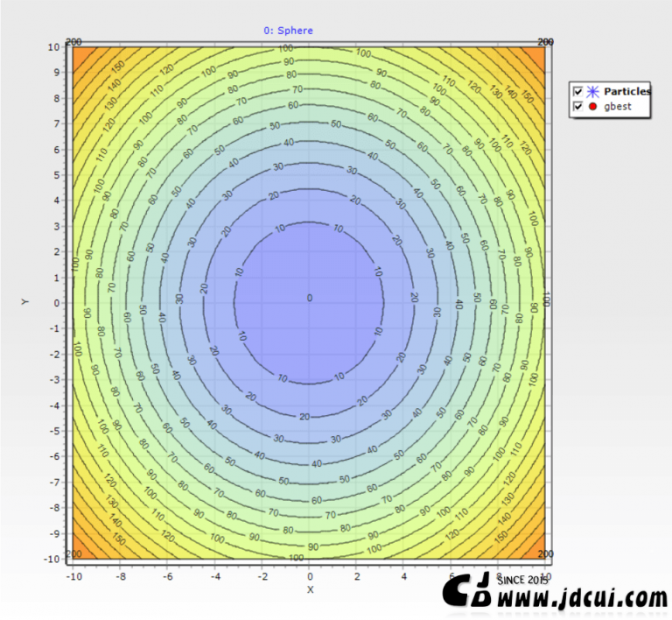672x620 pixels.
Task: Click the 200 label in bottom-left corner
Action: click(x=74, y=553)
